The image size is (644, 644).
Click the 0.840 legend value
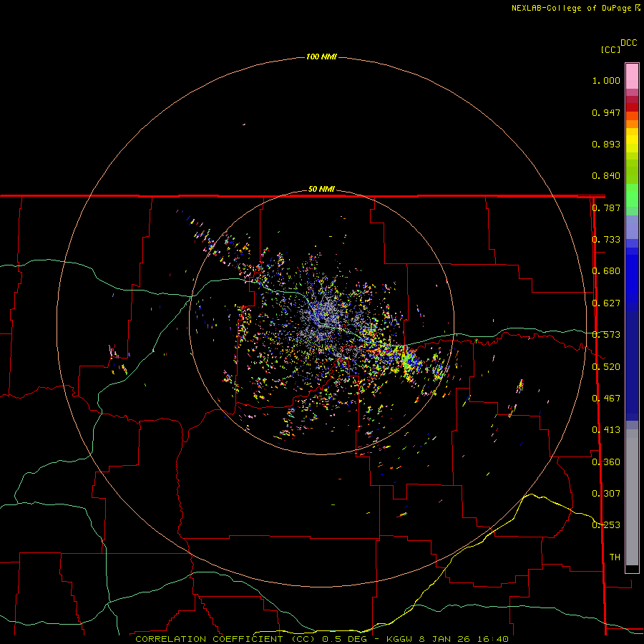click(x=606, y=176)
